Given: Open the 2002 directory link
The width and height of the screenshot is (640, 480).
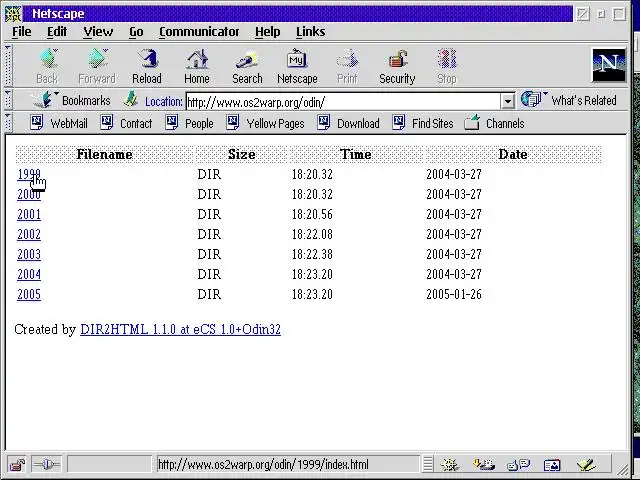Looking at the screenshot, I should pyautogui.click(x=29, y=234).
